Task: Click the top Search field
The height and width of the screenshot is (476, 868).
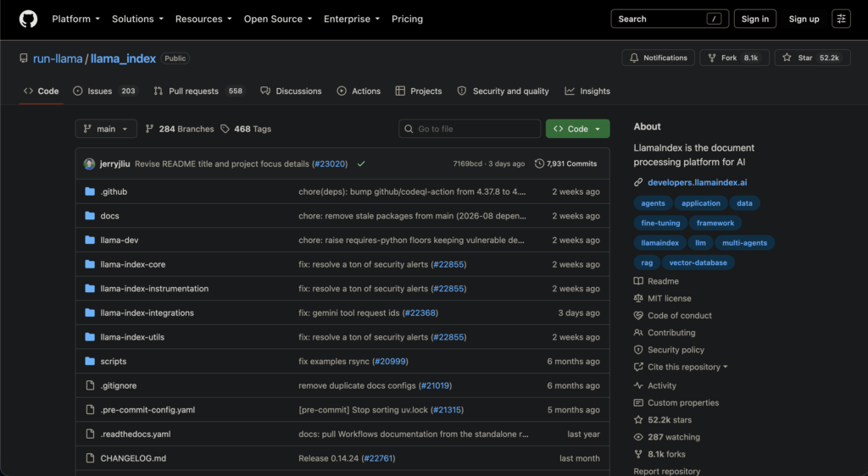Action: (x=670, y=19)
